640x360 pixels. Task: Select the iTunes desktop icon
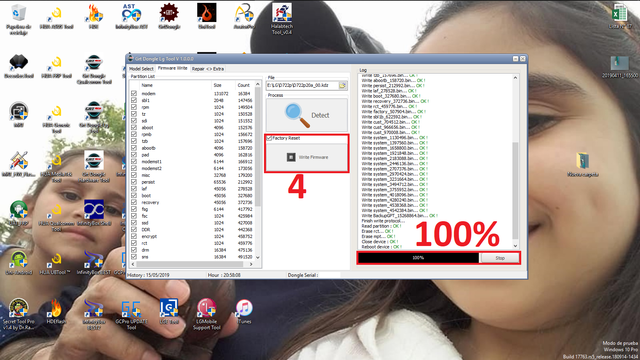(244, 312)
